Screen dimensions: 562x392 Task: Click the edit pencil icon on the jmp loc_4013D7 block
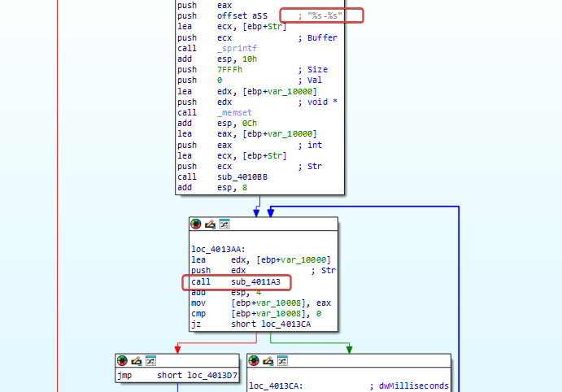pyautogui.click(x=137, y=361)
